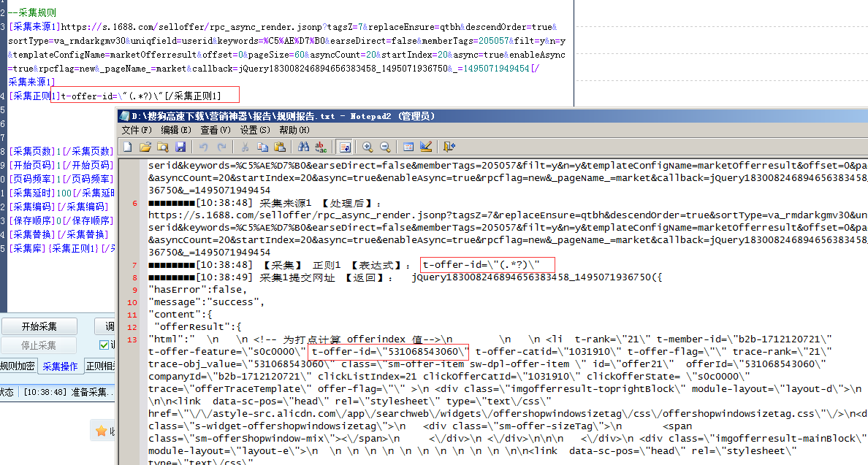Click the New file icon in Notepad2 toolbar
This screenshot has height=465, width=868.
tap(127, 147)
